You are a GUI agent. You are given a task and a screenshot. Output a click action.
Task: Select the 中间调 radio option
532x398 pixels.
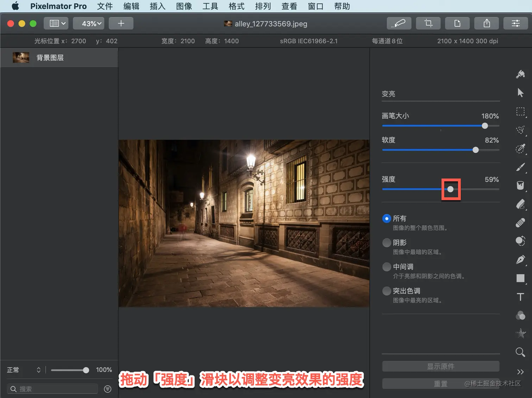(387, 267)
